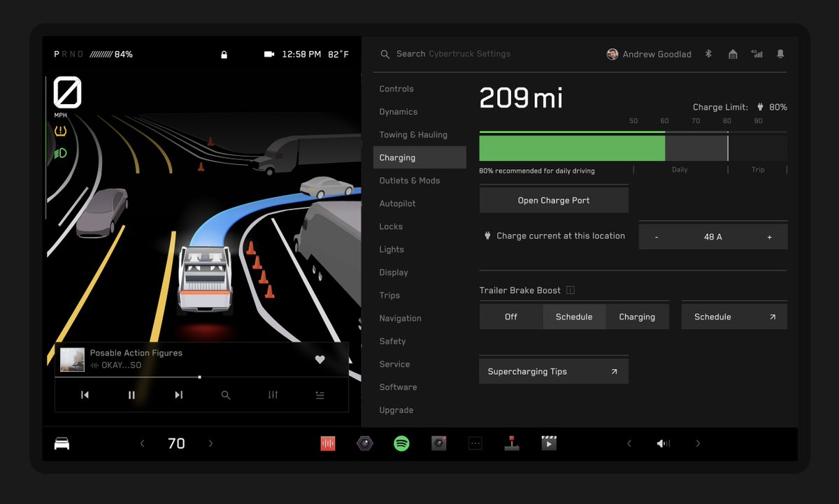Click the Open Charge Port button
The height and width of the screenshot is (504, 839).
(554, 201)
